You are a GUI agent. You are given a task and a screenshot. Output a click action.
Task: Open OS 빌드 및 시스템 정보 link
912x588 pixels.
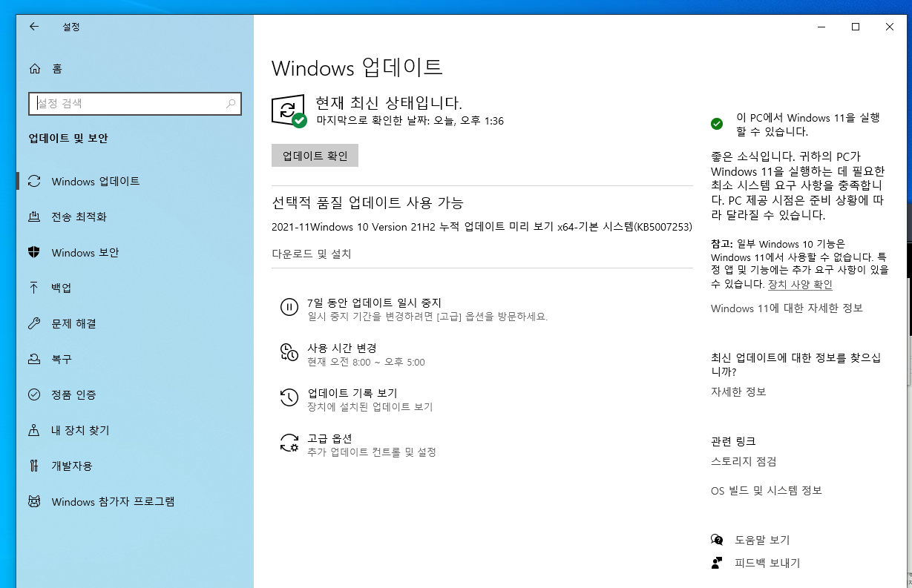click(767, 491)
